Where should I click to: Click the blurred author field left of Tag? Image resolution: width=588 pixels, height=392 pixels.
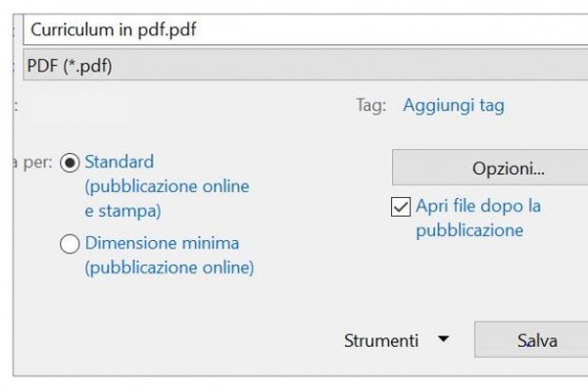78,106
